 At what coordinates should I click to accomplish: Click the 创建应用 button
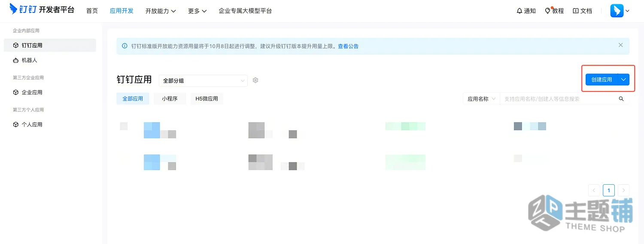click(x=601, y=79)
